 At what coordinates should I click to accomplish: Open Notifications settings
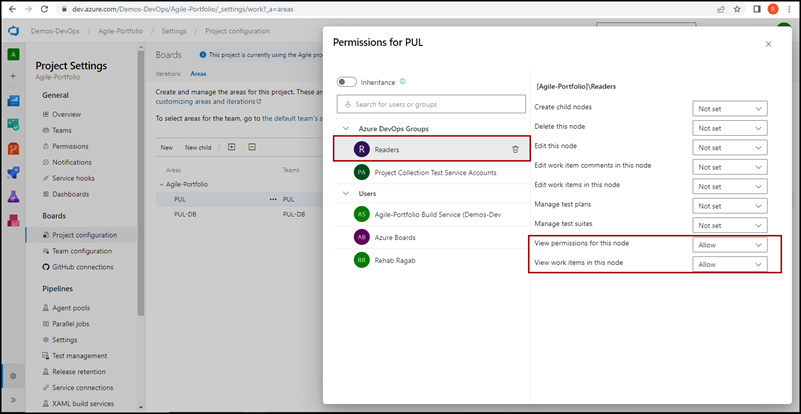click(72, 162)
